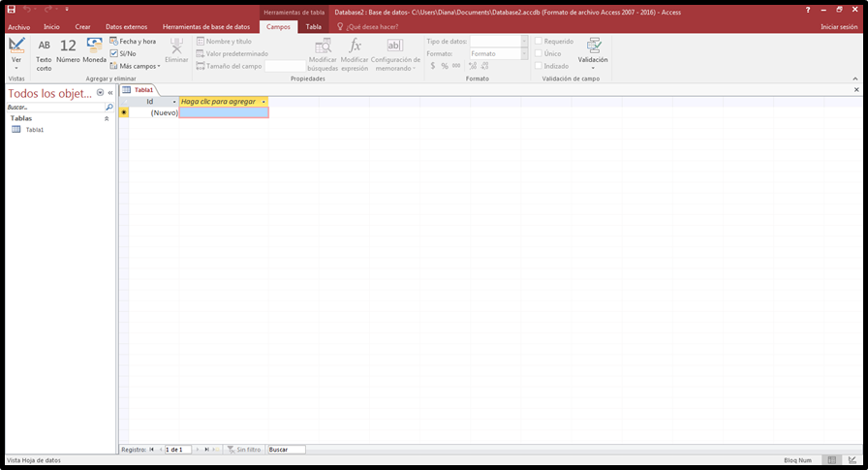Click the search magnifier in navigation pane
The image size is (868, 470).
pyautogui.click(x=109, y=107)
